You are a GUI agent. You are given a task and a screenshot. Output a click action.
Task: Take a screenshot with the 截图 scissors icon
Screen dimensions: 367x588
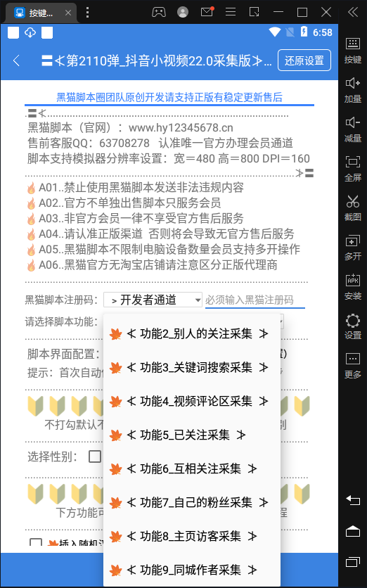pyautogui.click(x=352, y=207)
